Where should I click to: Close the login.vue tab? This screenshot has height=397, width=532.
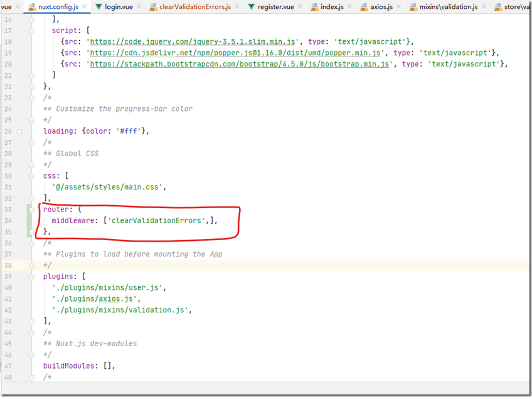(x=139, y=6)
